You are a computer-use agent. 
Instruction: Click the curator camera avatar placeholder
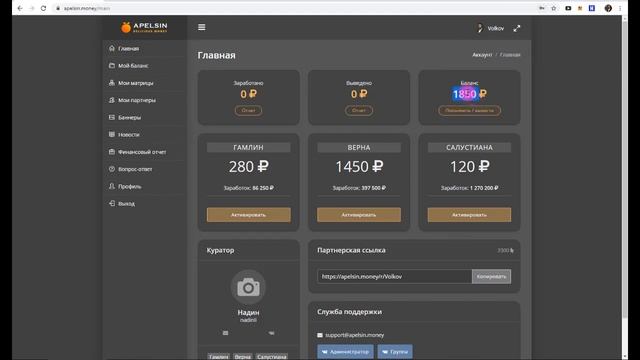coord(248,287)
